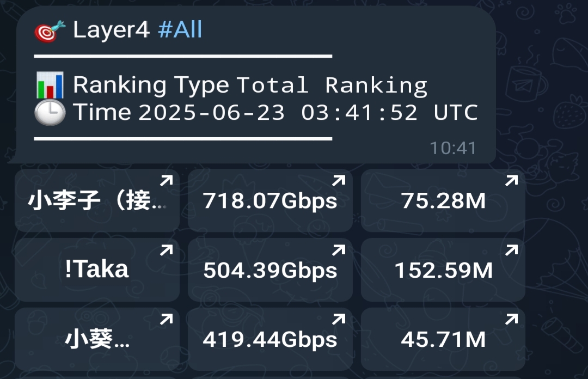
Task: Click the 504.39Gbps bandwidth button
Action: pos(270,270)
